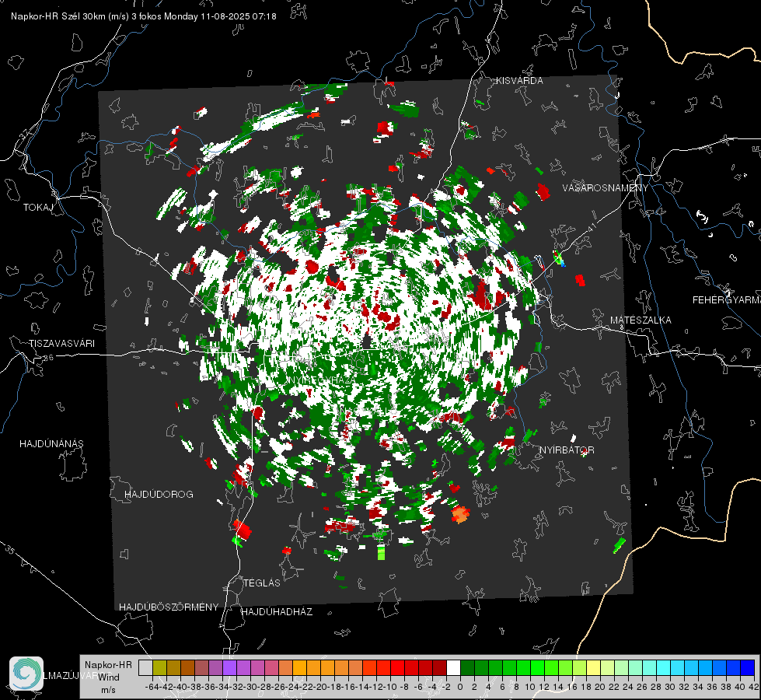Click the HAJDÚBÖSZÖRMÉNY city label
The image size is (761, 700).
coord(169,607)
